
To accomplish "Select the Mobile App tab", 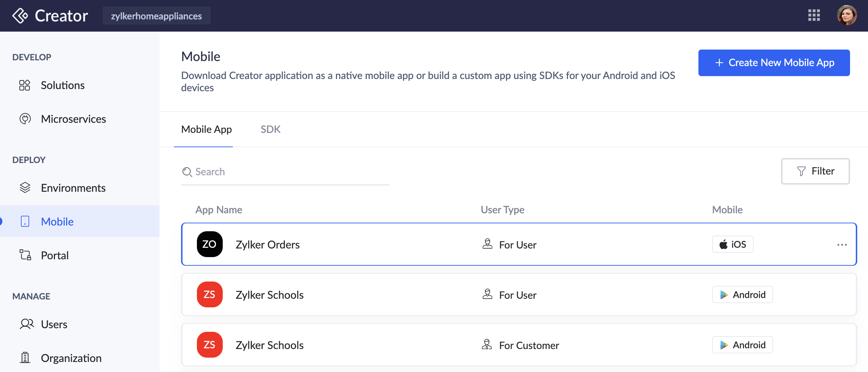I will [206, 129].
